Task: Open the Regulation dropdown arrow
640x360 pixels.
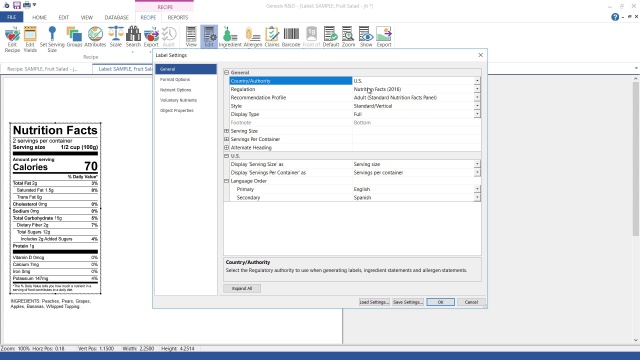Action: (x=477, y=89)
